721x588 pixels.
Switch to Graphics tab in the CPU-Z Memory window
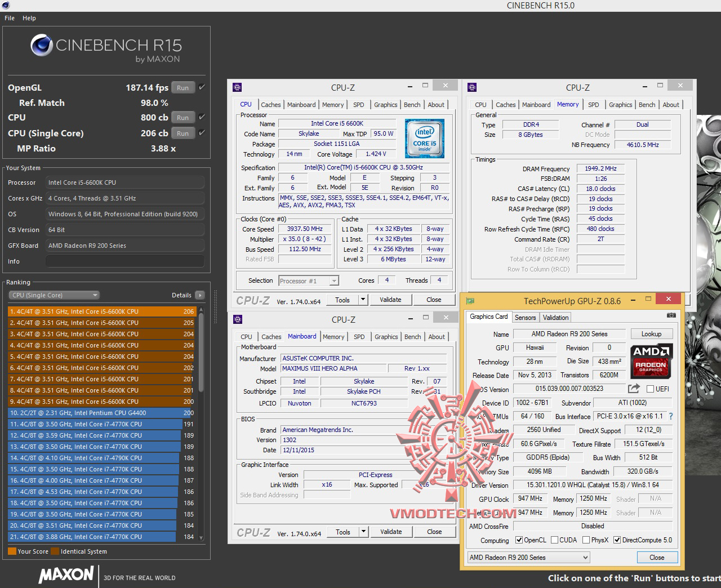click(x=621, y=105)
